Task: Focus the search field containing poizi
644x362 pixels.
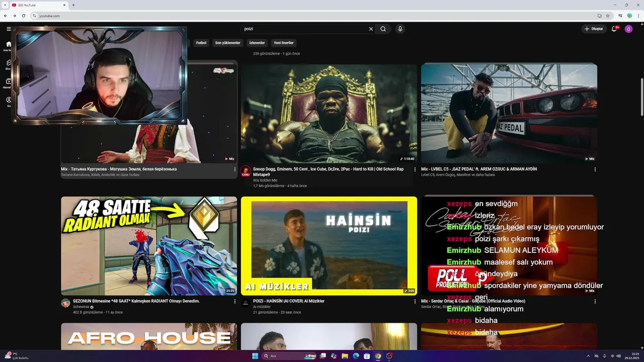Action: (304, 29)
